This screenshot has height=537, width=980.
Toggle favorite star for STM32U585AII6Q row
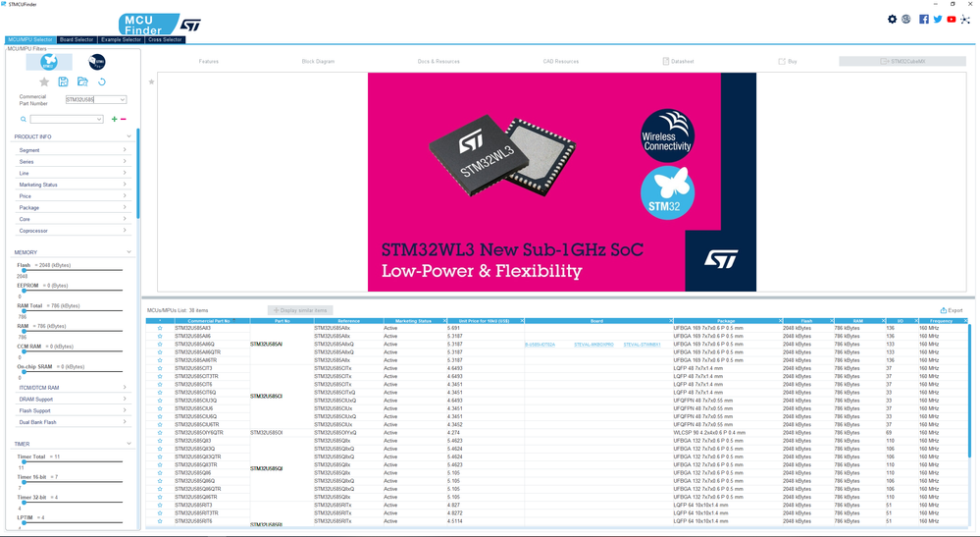click(x=160, y=344)
